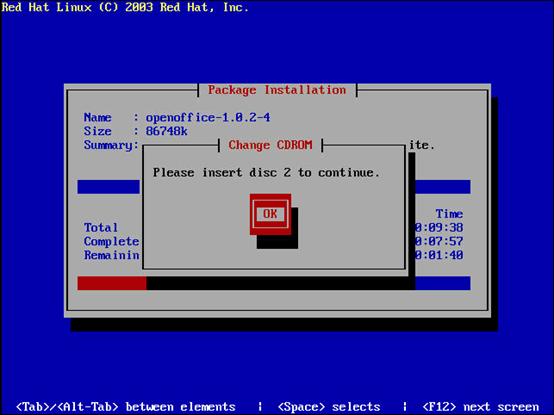This screenshot has height=415, width=554.
Task: Click the 'Complete' row label
Action: click(111, 242)
